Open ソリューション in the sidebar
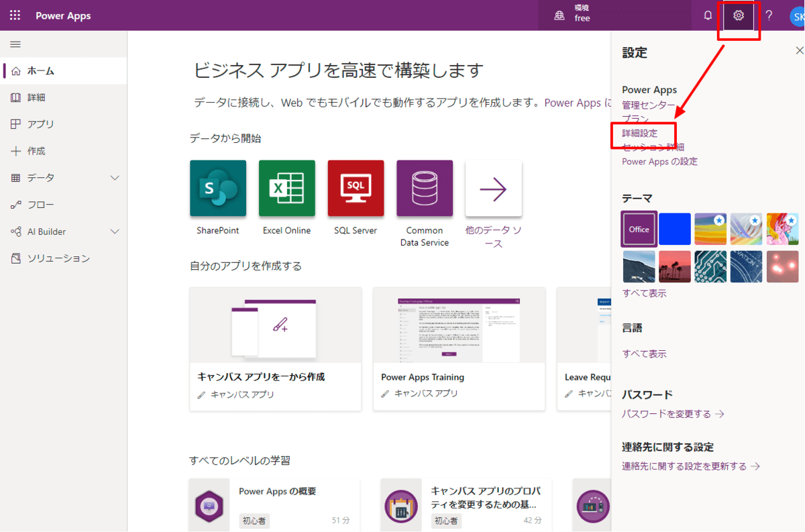This screenshot has width=805, height=532. [x=64, y=258]
